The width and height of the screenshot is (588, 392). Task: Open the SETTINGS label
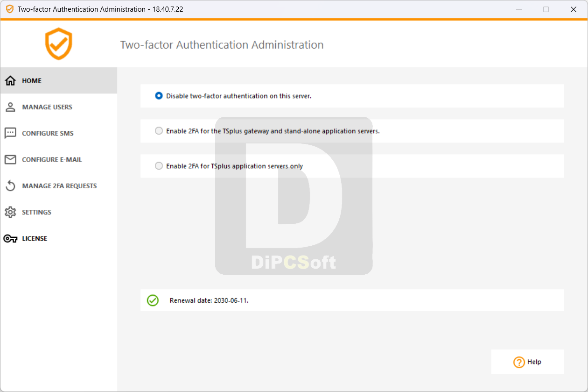pos(36,212)
